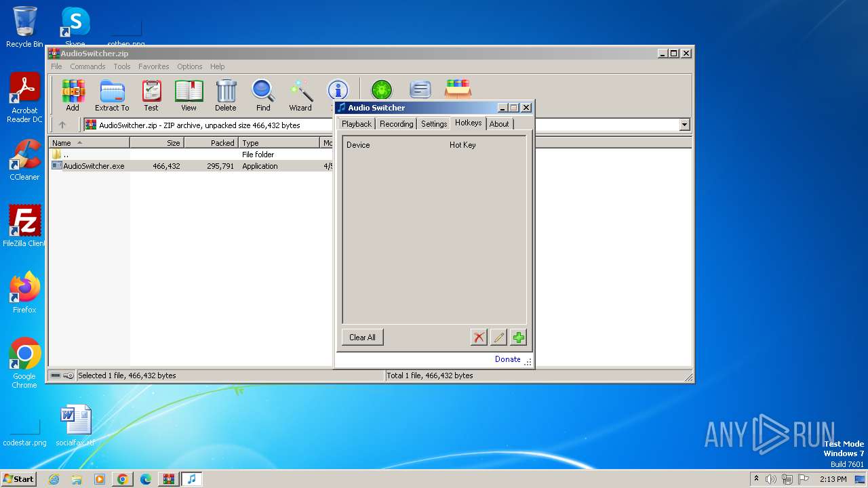Click the volume speaker tray icon
Image resolution: width=868 pixels, height=488 pixels.
pyautogui.click(x=771, y=479)
